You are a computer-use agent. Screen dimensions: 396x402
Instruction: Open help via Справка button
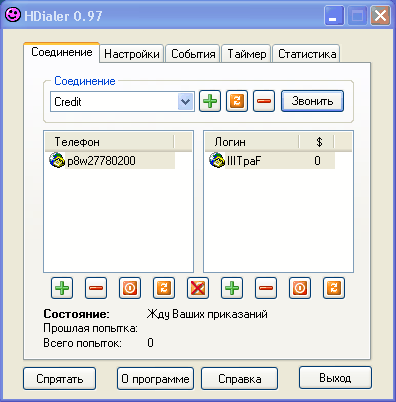coord(240,379)
